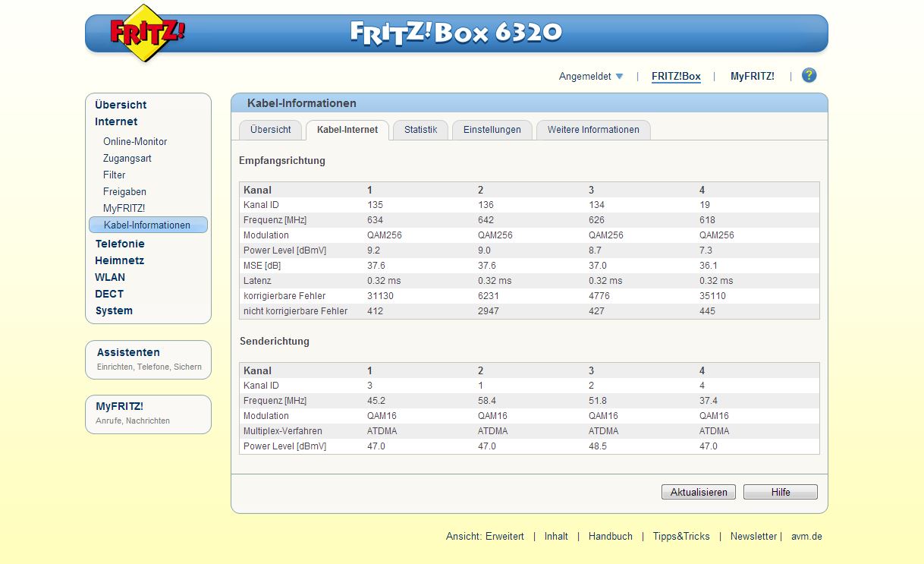Open MyFRITZ! submenu entry under Internet
This screenshot has height=564, width=924.
tap(124, 208)
